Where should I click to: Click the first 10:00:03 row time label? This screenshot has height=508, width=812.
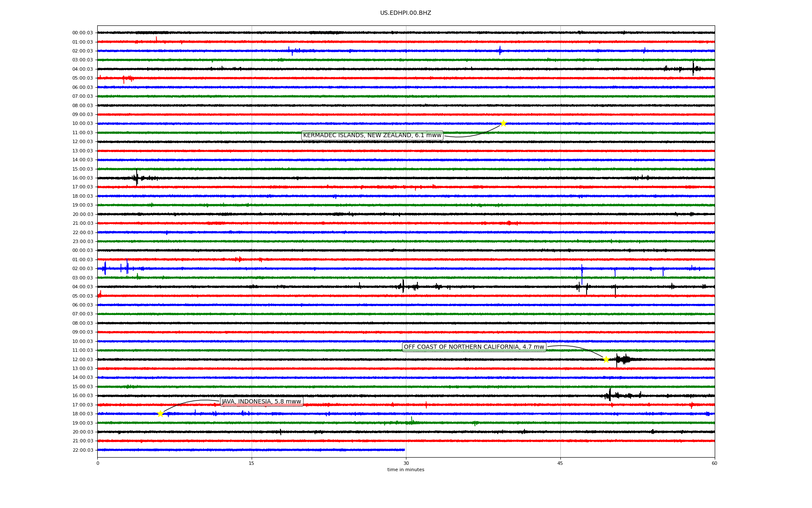[x=82, y=124]
